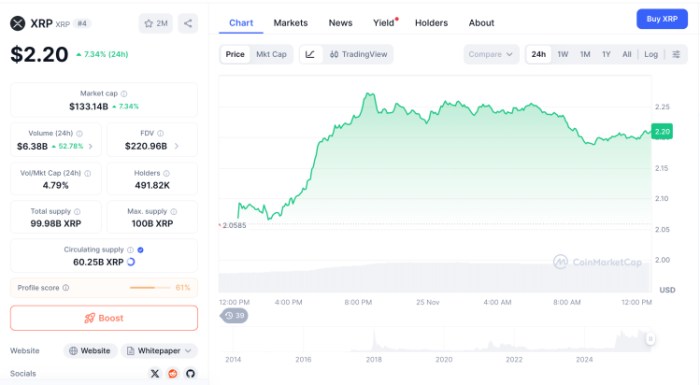Show Circulating supply info icon
Viewport: 700px width, 385px height.
tap(130, 250)
